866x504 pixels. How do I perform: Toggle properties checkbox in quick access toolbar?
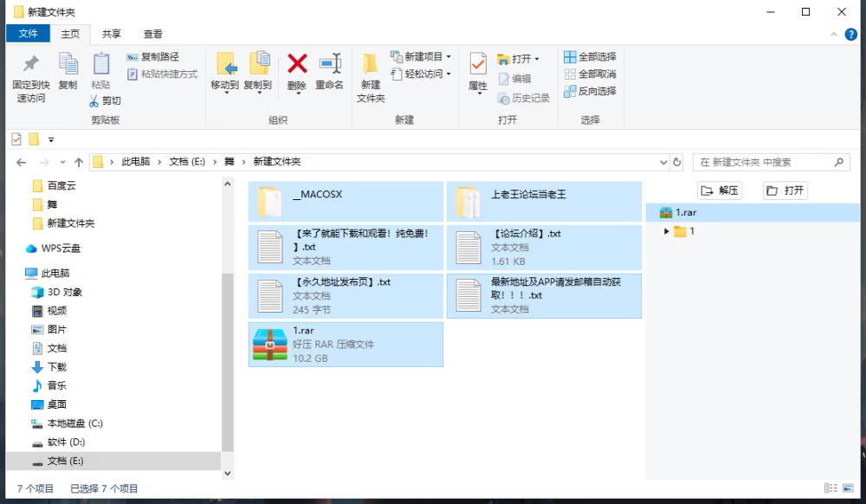tap(16, 139)
